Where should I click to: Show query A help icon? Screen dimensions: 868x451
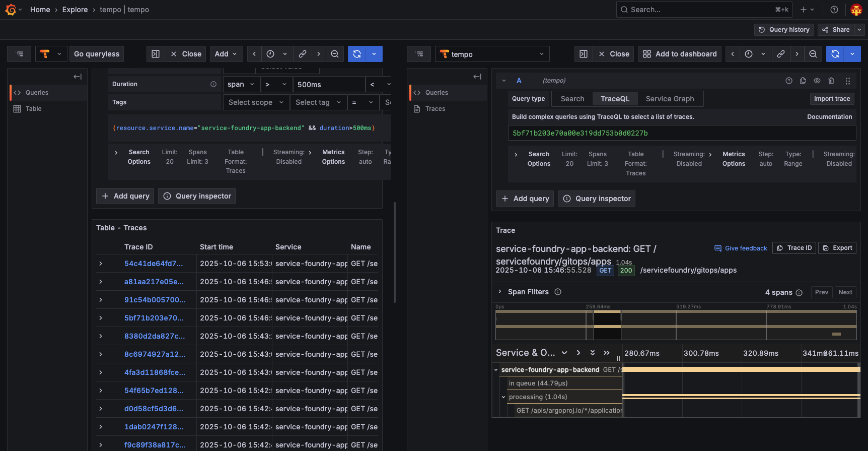[x=789, y=81]
